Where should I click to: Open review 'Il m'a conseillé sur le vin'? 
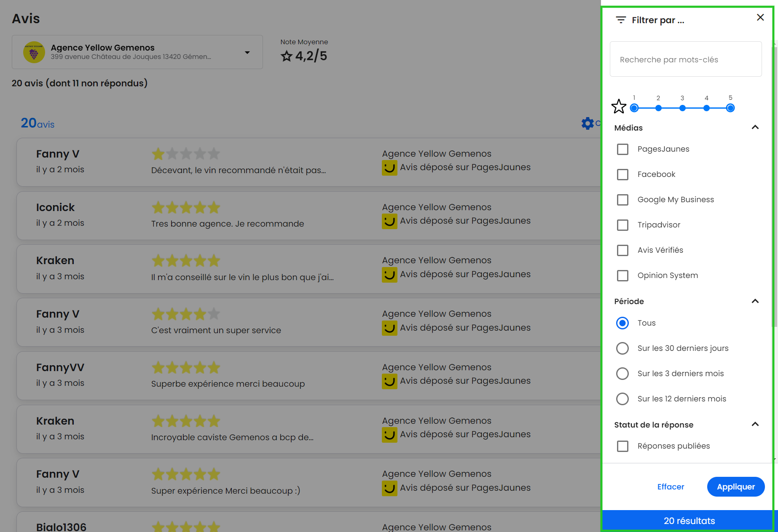(x=242, y=277)
